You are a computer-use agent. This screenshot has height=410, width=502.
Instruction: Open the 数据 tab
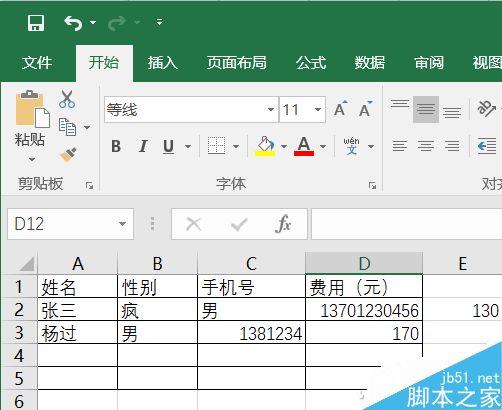(370, 63)
